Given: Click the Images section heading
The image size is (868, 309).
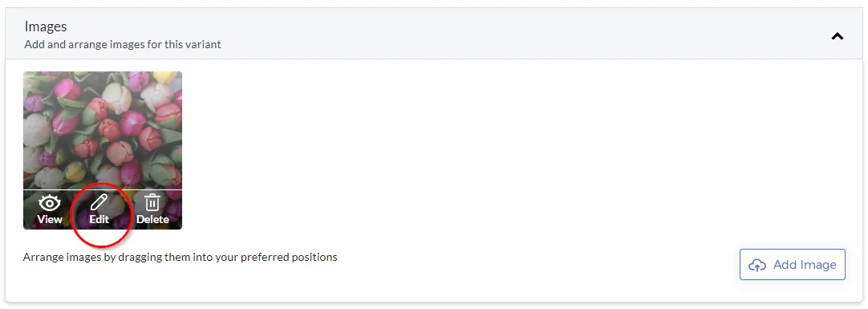Looking at the screenshot, I should point(46,26).
